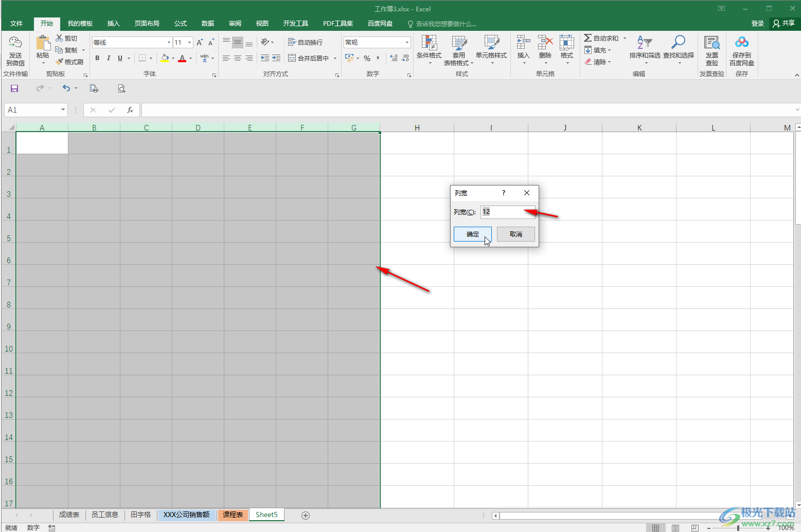Toggle Italic formatting
The image size is (801, 532).
[109, 58]
